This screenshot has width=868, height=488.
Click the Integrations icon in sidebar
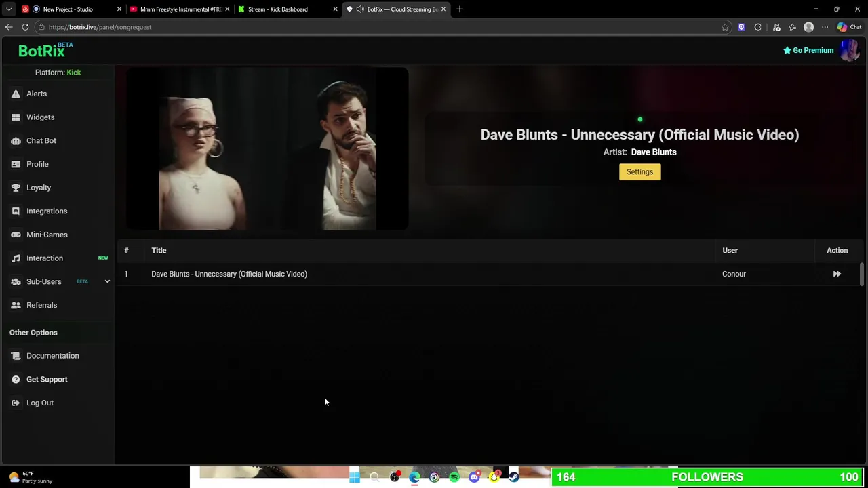click(16, 211)
